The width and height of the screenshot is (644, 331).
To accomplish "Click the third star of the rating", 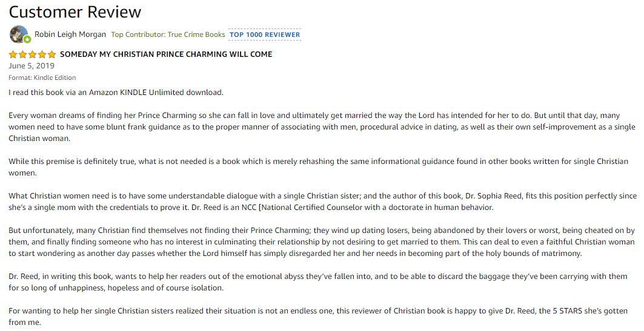I will [x=33, y=54].
